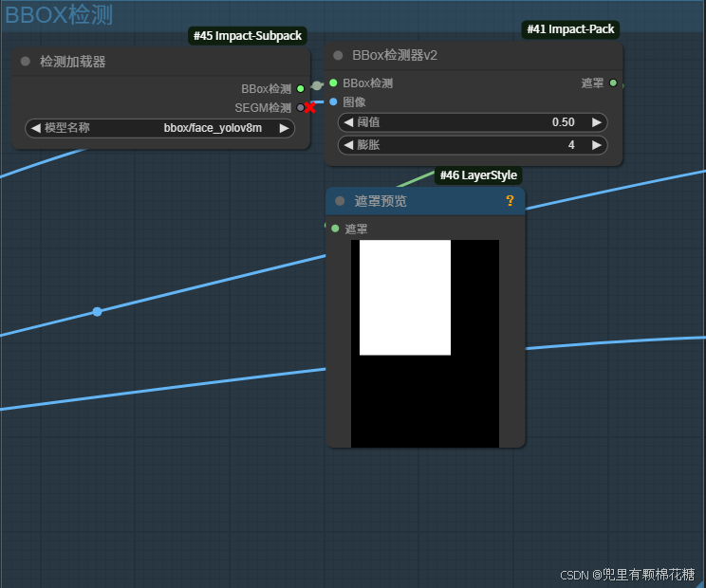Collapse the 检测加载器 node via its dot

click(26, 62)
